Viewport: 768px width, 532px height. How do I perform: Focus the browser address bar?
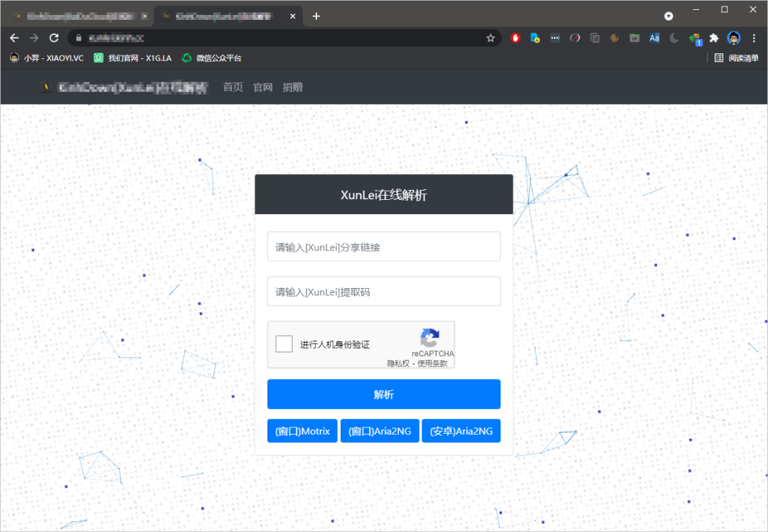click(x=284, y=38)
